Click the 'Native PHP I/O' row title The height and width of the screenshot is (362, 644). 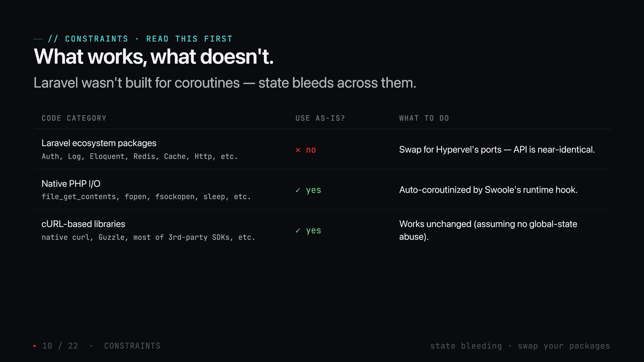pyautogui.click(x=71, y=184)
